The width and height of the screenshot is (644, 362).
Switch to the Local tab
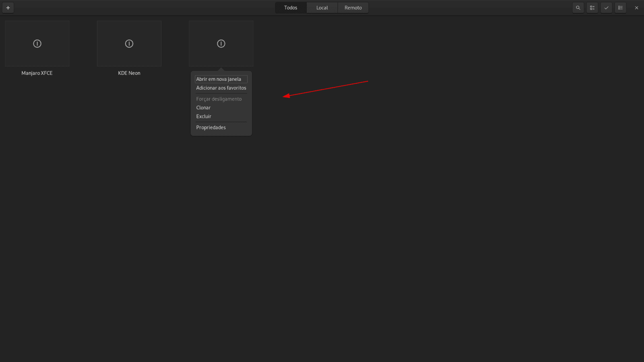point(322,7)
